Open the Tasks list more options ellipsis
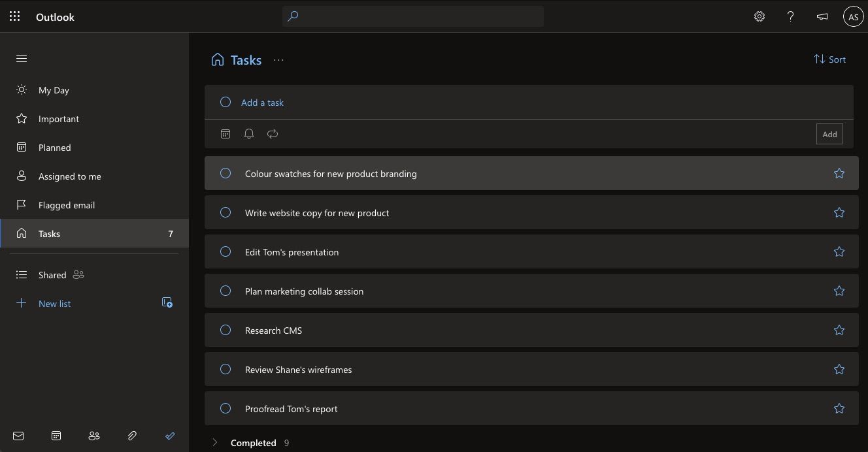 pos(279,60)
